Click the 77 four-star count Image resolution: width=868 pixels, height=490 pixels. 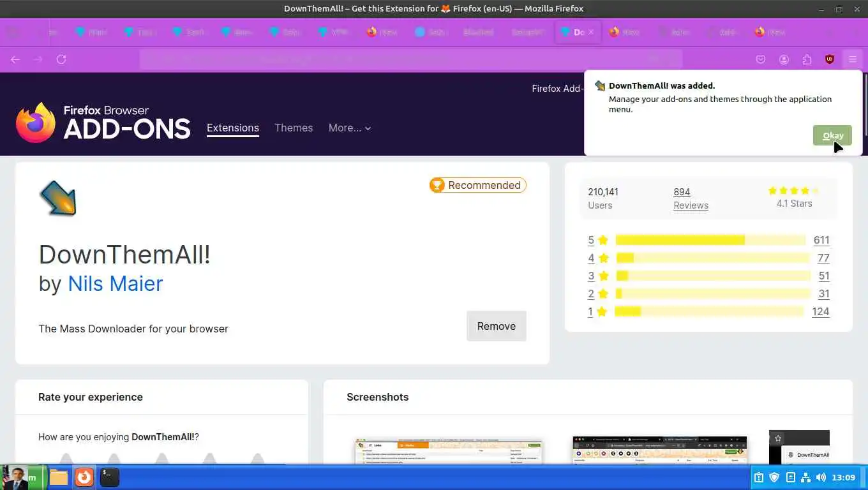[823, 258]
